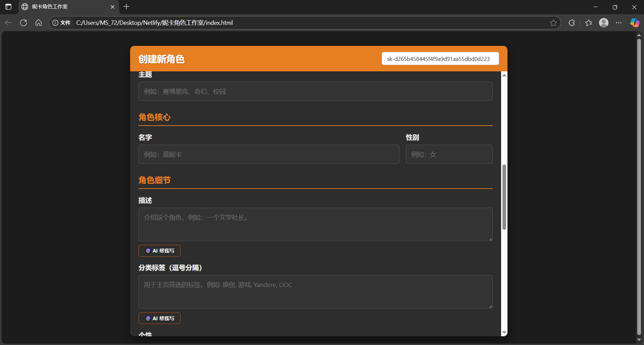The width and height of the screenshot is (644, 345).
Task: Close the 妮卡角色工作室 browser tab
Action: 112,7
